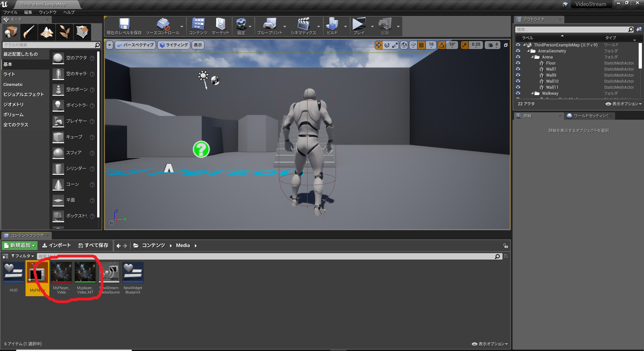Select the Foliage mode icon

64,32
